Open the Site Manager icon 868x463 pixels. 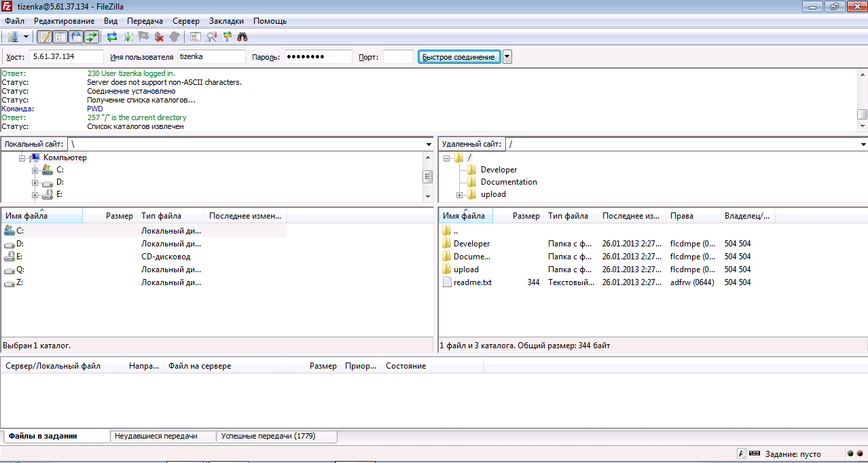(12, 37)
